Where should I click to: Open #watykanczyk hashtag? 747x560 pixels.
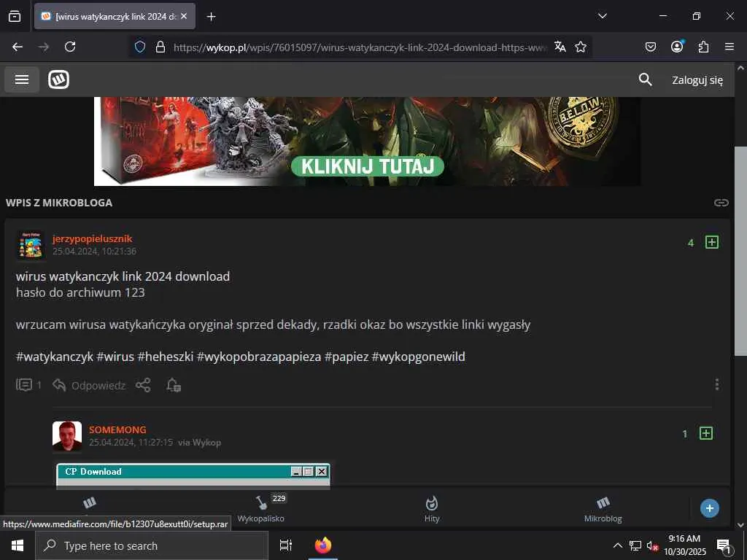(x=55, y=357)
